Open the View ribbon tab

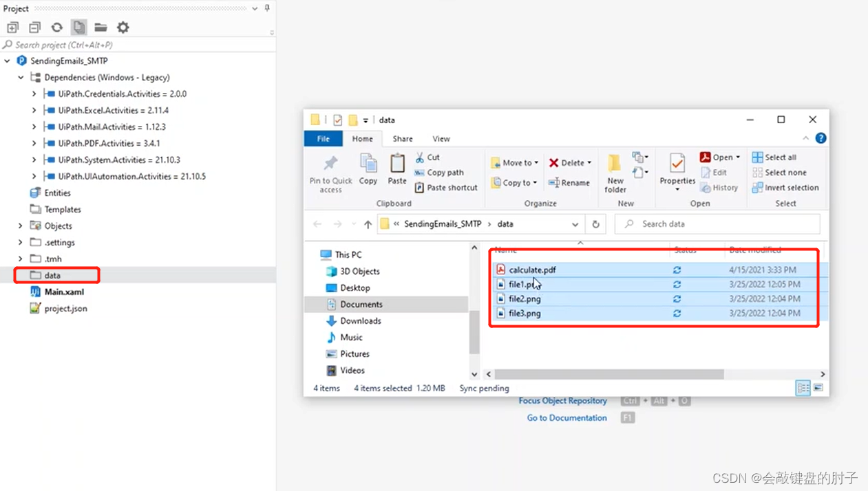pyautogui.click(x=441, y=139)
